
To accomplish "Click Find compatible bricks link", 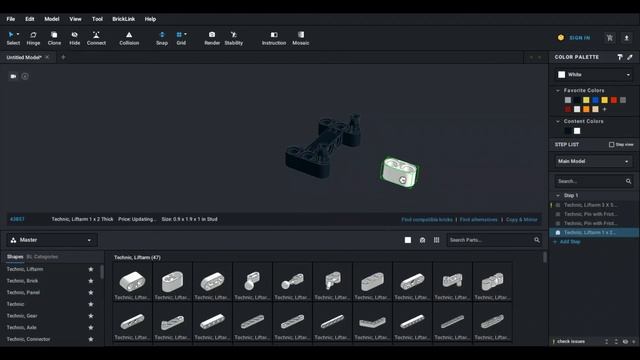I will (x=427, y=220).
